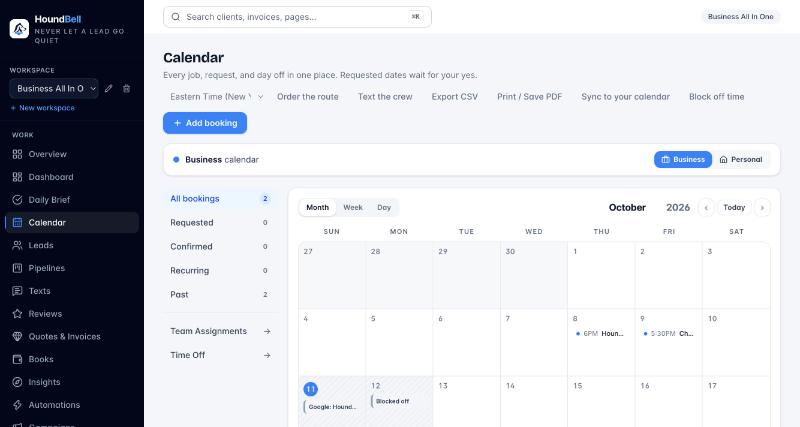The image size is (800, 427).
Task: Click Order the route
Action: (x=308, y=96)
